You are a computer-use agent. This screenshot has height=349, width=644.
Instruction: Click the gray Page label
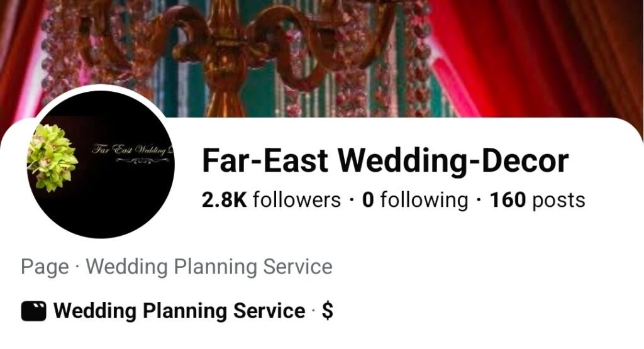click(x=45, y=267)
